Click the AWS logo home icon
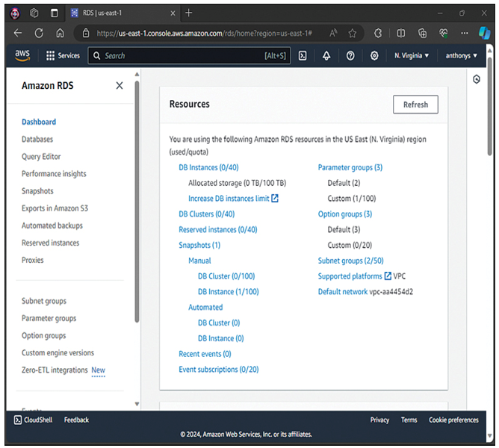The width and height of the screenshot is (499, 448). coord(22,55)
